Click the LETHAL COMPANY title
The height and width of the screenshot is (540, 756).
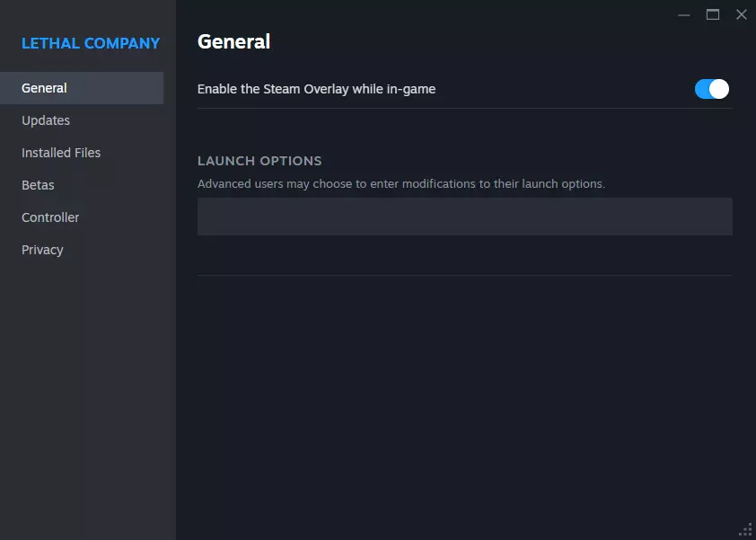point(91,43)
